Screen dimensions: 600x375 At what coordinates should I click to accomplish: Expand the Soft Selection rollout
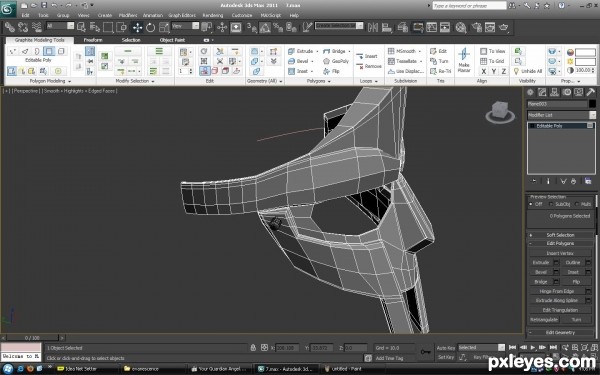click(x=561, y=235)
